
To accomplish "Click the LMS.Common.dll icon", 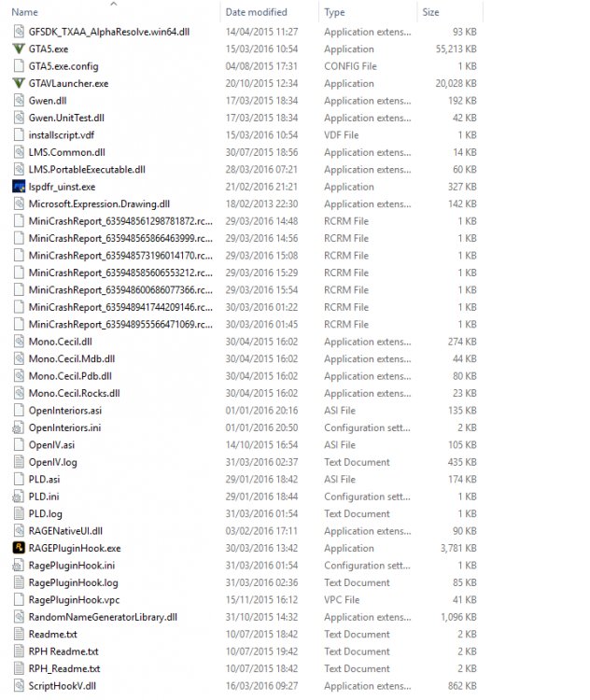I will pyautogui.click(x=19, y=152).
